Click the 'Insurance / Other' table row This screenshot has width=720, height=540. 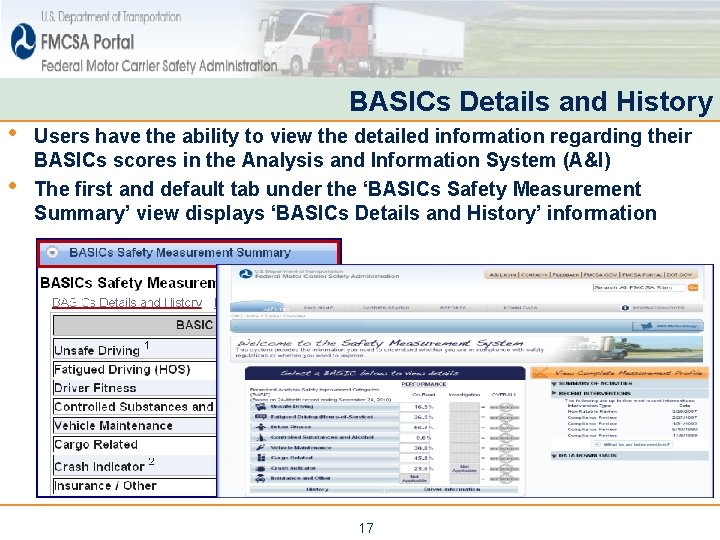[135, 486]
